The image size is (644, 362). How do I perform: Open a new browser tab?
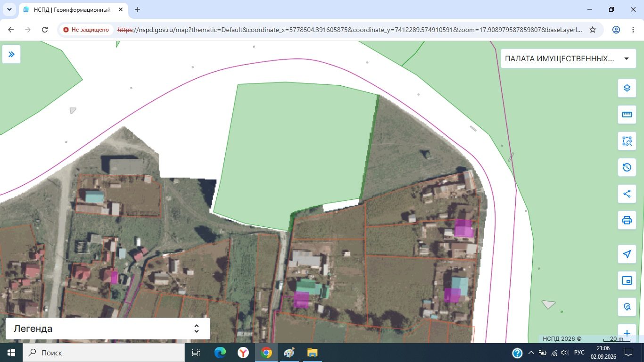pyautogui.click(x=138, y=9)
